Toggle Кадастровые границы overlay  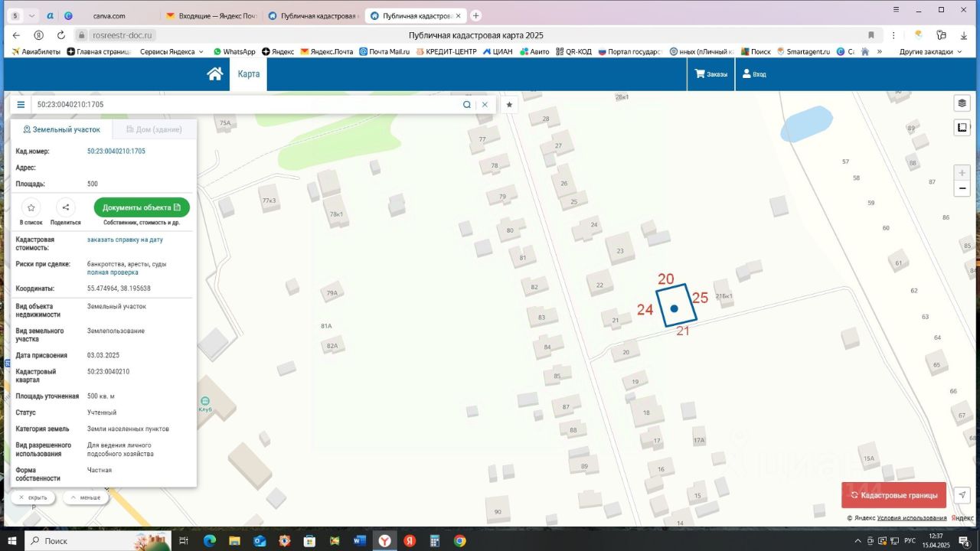(x=893, y=495)
